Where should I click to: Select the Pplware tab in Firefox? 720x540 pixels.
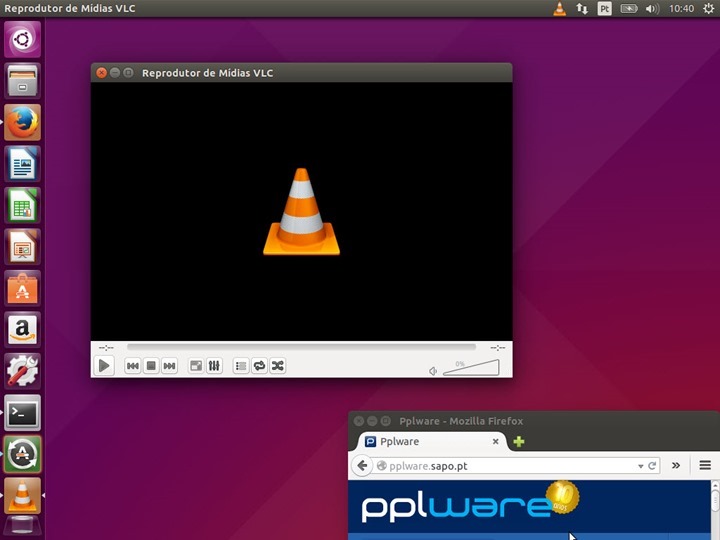coord(432,441)
